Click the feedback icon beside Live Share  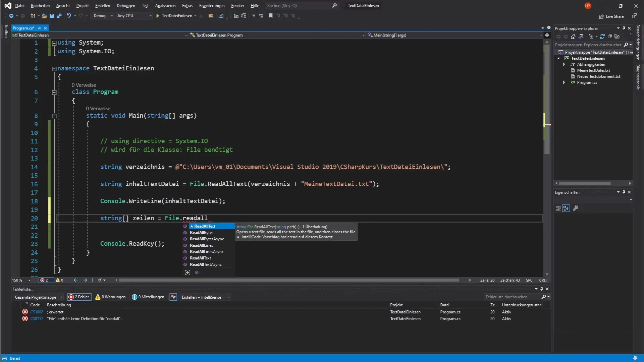click(634, 16)
